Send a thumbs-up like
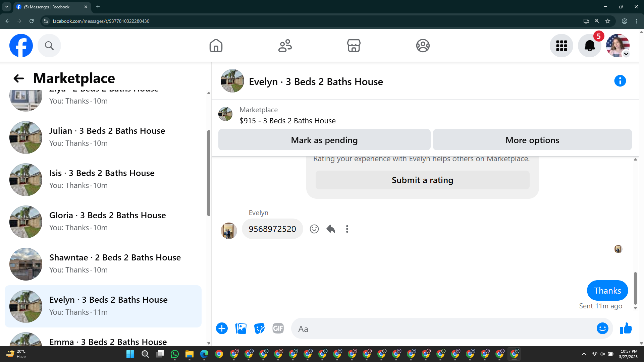Screen dimensions: 644x362 [x=626, y=328]
